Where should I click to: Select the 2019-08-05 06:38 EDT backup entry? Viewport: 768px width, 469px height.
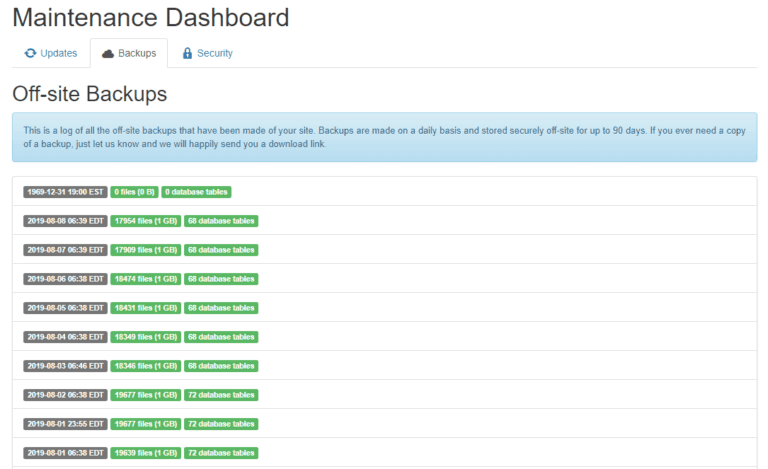tap(384, 308)
